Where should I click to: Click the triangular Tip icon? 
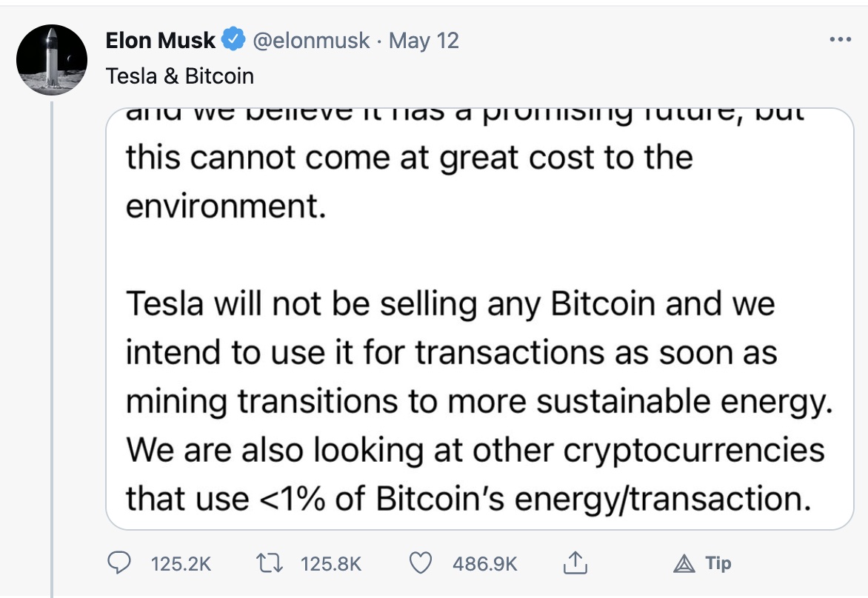684,564
